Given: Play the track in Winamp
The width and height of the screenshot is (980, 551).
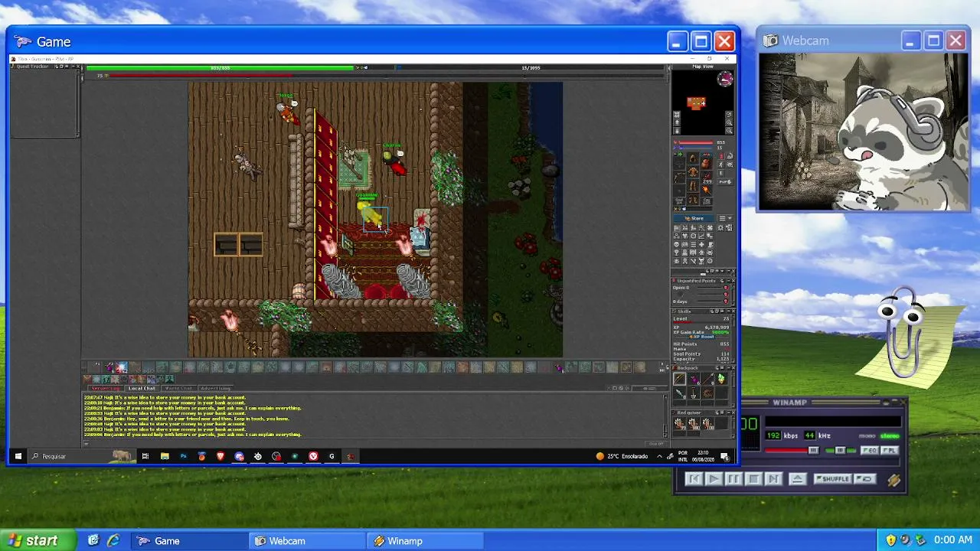Looking at the screenshot, I should [714, 479].
